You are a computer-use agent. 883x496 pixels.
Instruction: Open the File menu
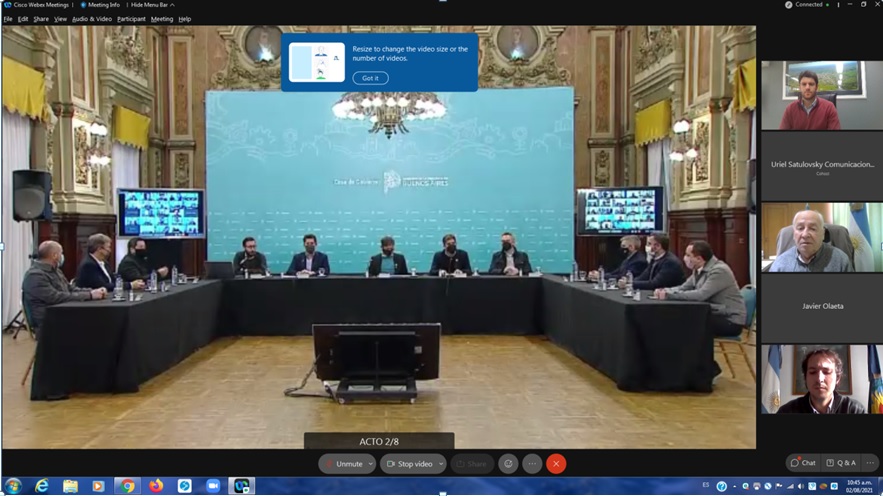[8, 19]
